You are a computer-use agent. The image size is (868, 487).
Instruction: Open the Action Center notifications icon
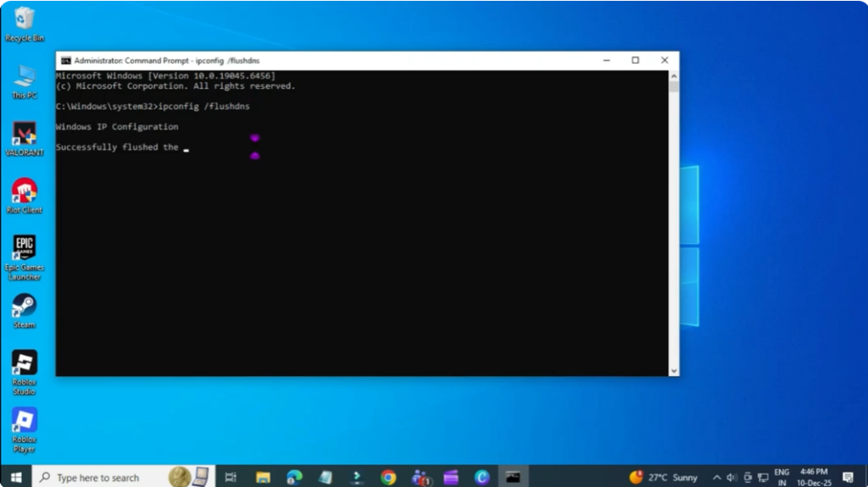pyautogui.click(x=848, y=477)
